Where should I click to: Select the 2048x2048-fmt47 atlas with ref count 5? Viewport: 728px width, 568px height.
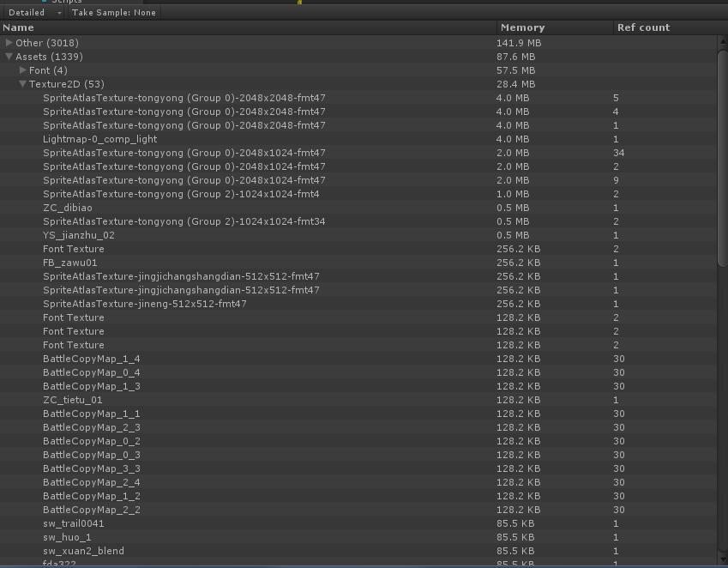pos(358,98)
